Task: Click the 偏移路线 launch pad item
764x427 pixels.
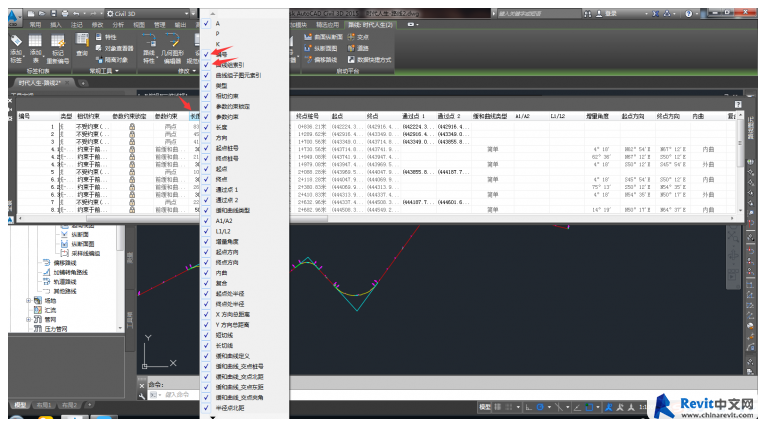Action: (320, 59)
